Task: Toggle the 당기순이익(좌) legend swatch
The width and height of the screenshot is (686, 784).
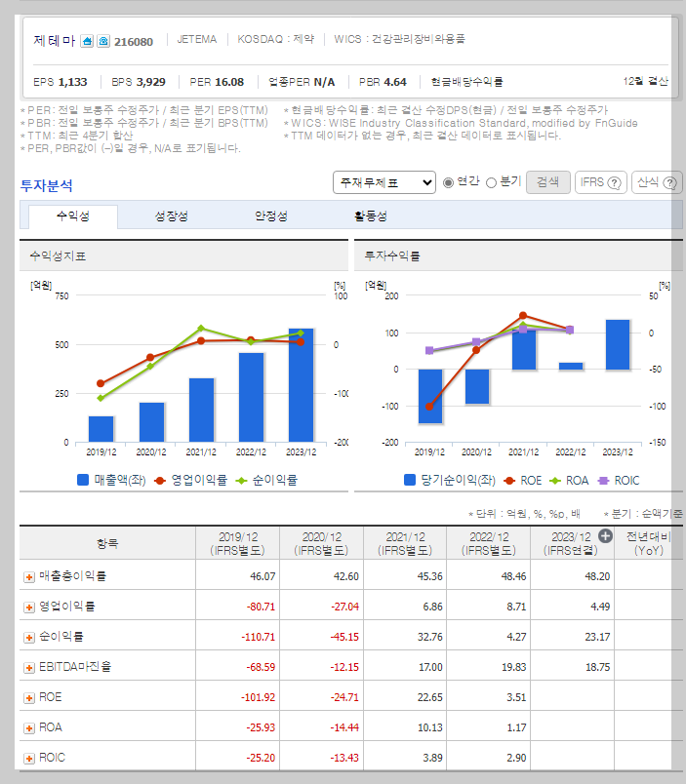Action: pos(410,480)
